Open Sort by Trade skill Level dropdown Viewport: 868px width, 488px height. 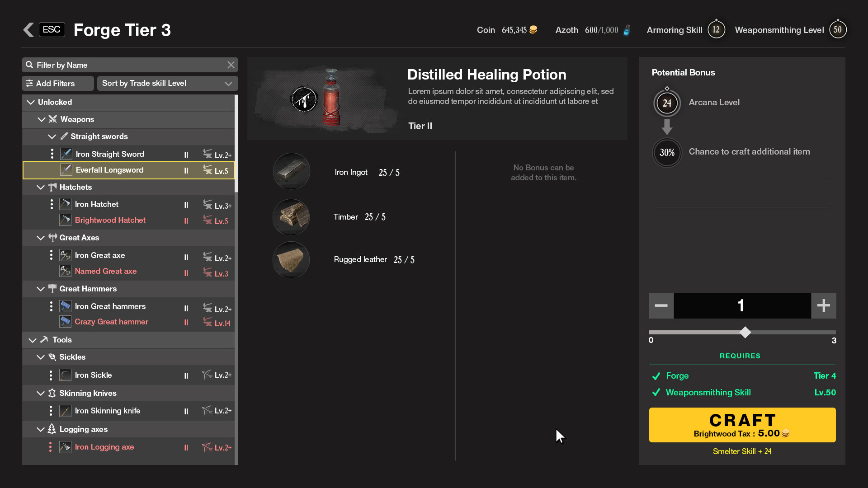click(167, 83)
